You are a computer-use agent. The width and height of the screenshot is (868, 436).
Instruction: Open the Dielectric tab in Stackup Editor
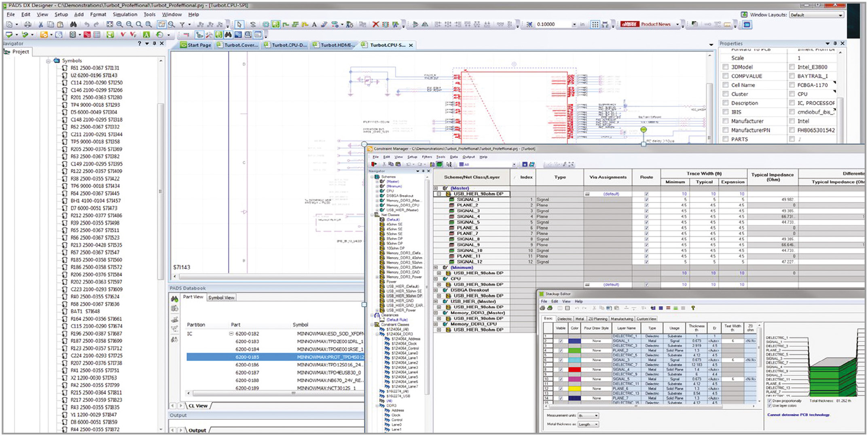[564, 319]
